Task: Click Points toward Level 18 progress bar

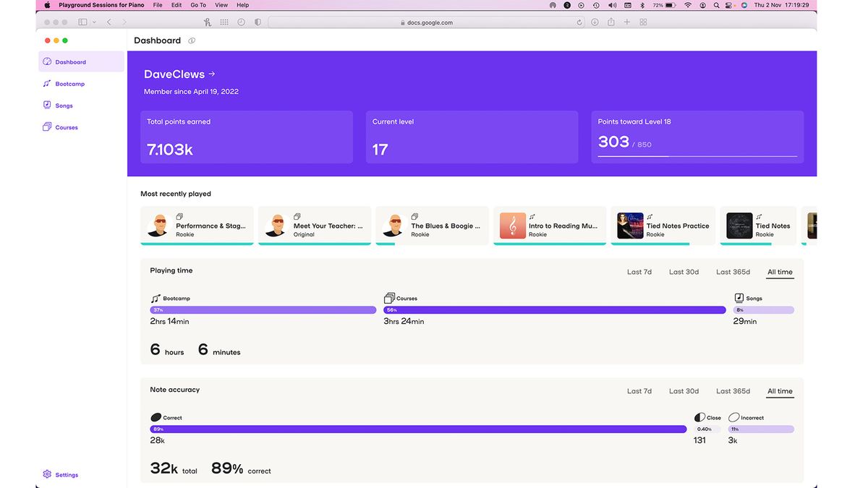Action: (x=697, y=156)
